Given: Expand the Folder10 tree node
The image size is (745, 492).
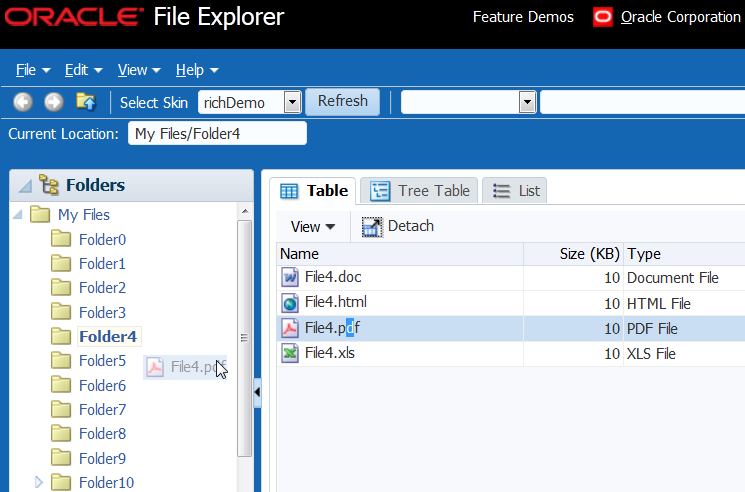Looking at the screenshot, I should click(39, 482).
